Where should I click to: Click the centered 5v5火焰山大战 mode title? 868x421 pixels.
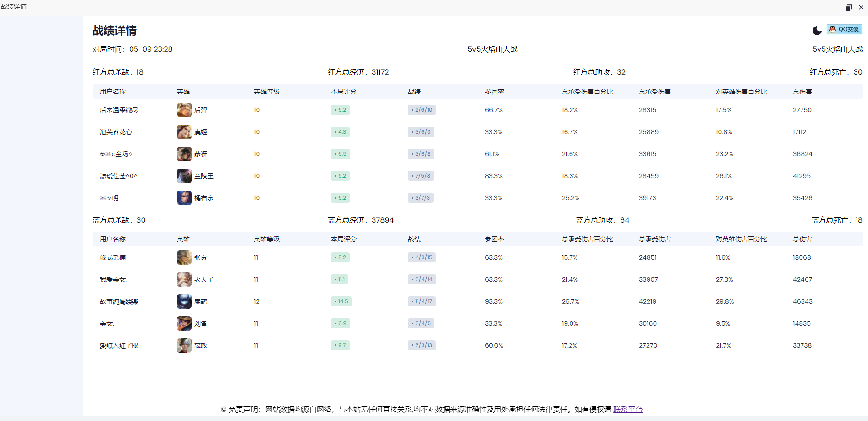(x=493, y=49)
